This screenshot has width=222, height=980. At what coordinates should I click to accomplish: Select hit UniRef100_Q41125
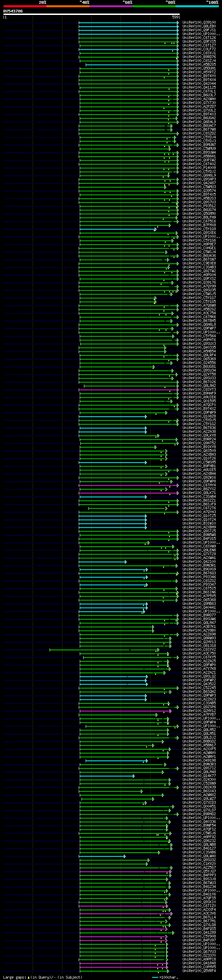[199, 88]
